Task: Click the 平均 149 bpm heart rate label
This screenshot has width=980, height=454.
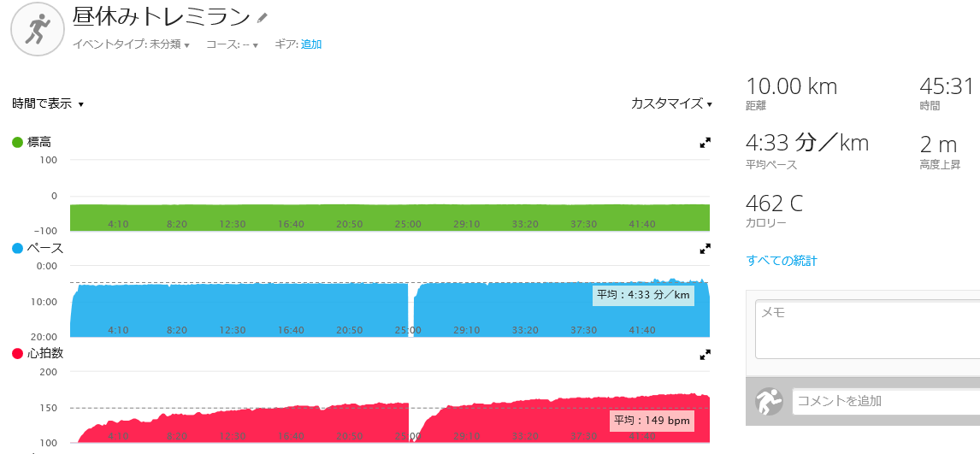Action: [652, 420]
